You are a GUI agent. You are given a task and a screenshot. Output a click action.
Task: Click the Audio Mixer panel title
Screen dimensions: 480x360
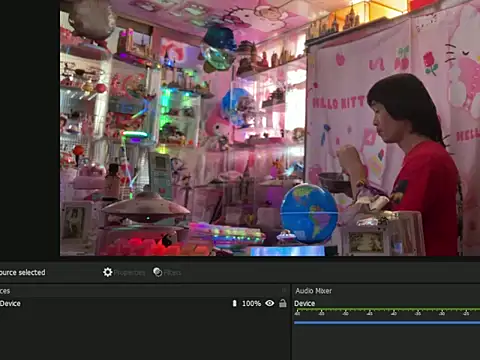click(x=313, y=291)
